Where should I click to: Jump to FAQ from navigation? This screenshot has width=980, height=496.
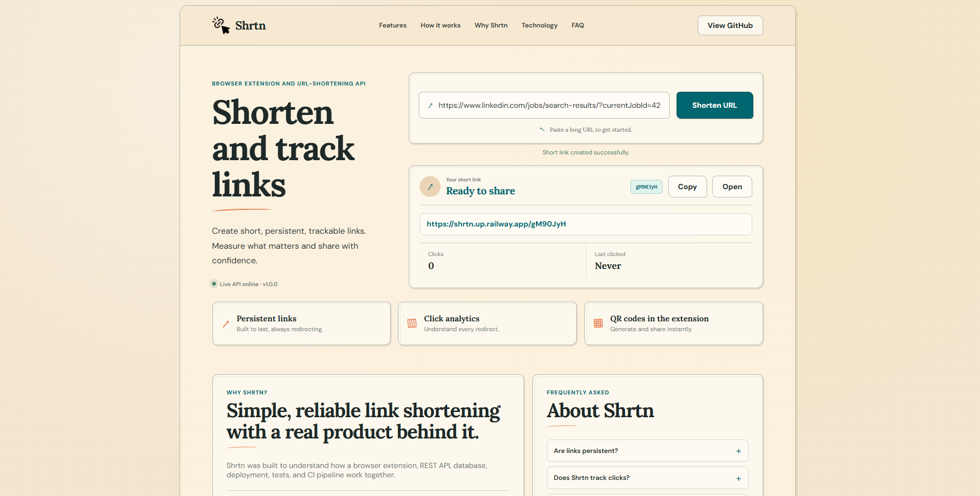pyautogui.click(x=578, y=25)
